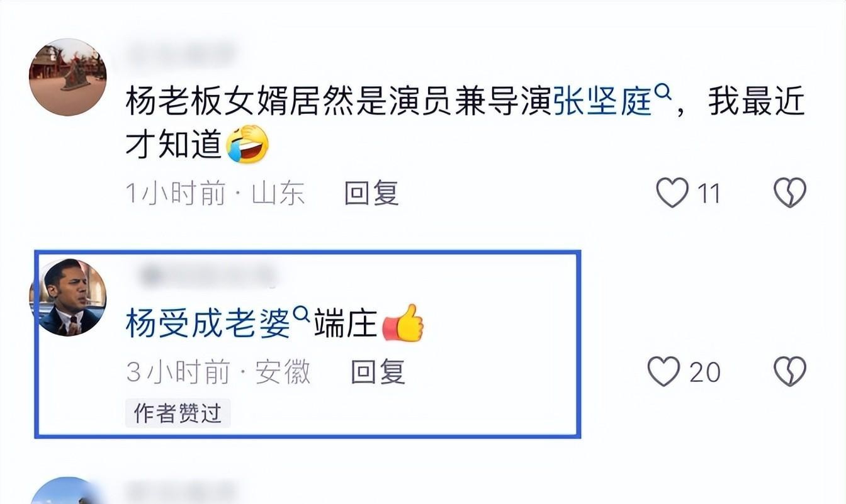Dislike the Anhui comment with broken heart
Screen dimensions: 846x504
point(789,372)
